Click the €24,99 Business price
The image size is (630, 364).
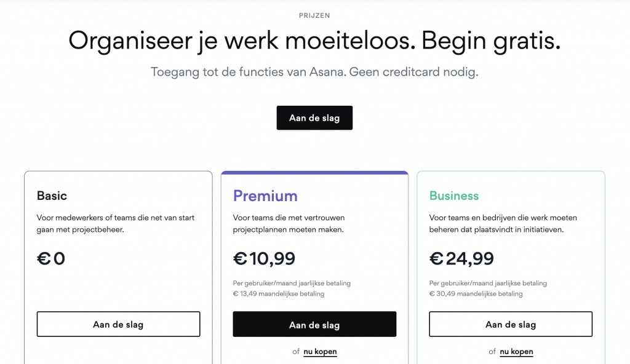tap(461, 259)
